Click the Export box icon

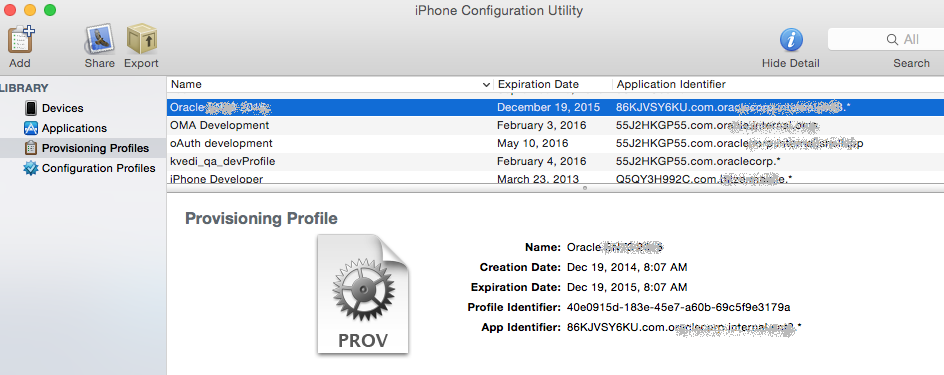(x=141, y=39)
